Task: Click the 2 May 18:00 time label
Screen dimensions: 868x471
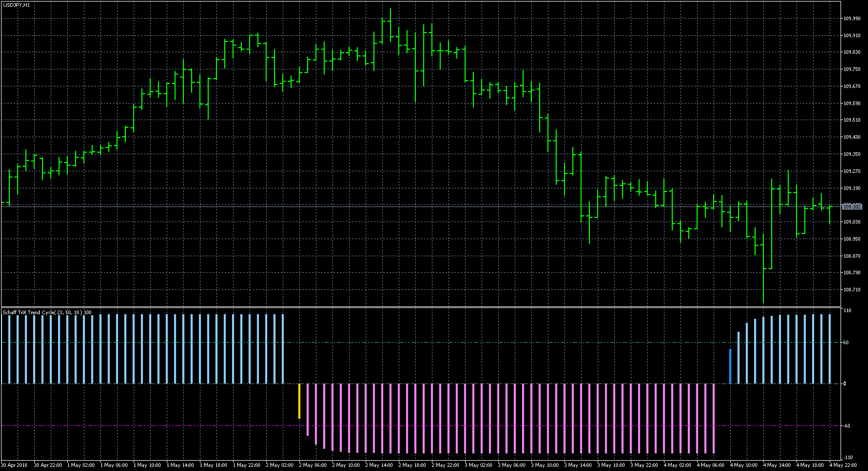Action: point(412,465)
